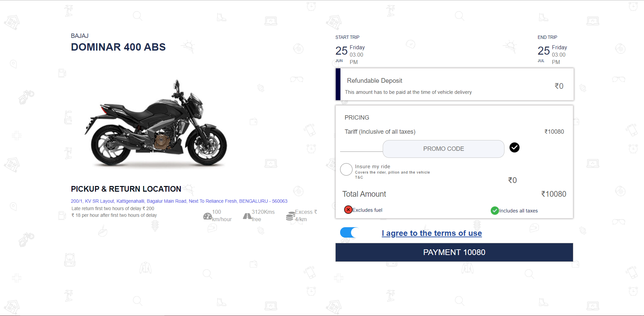This screenshot has width=644, height=316.
Task: Click the green check Includes all taxes icon
Action: click(x=495, y=210)
